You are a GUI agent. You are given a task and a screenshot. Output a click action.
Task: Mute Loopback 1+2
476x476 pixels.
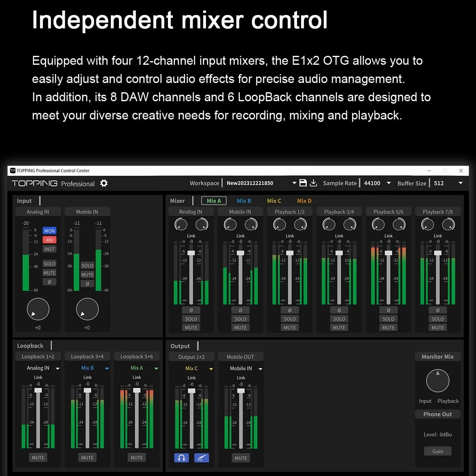pos(38,457)
